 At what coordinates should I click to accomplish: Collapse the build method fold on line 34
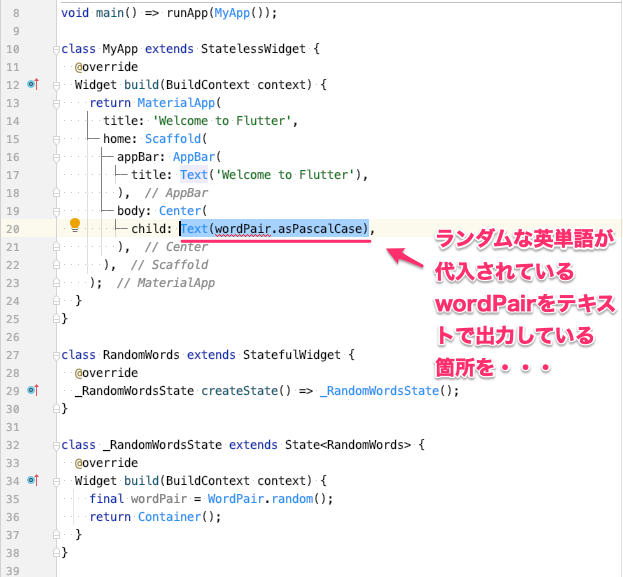point(56,481)
